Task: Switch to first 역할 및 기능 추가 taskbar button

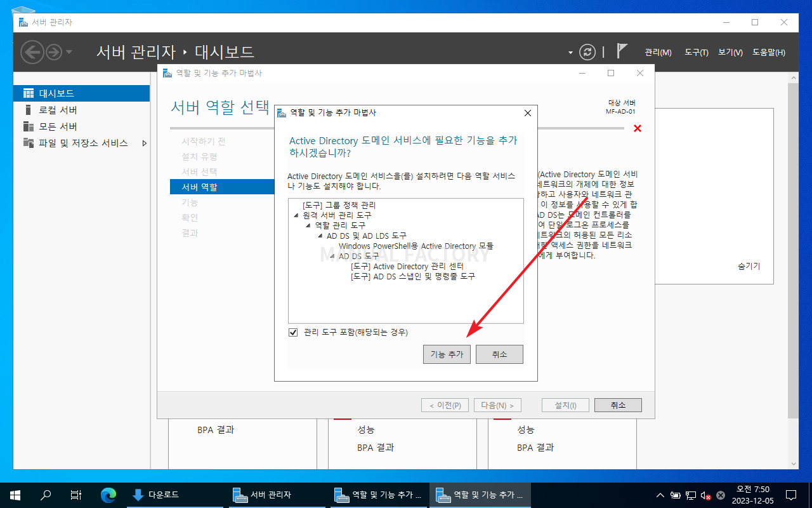Action: (x=379, y=495)
